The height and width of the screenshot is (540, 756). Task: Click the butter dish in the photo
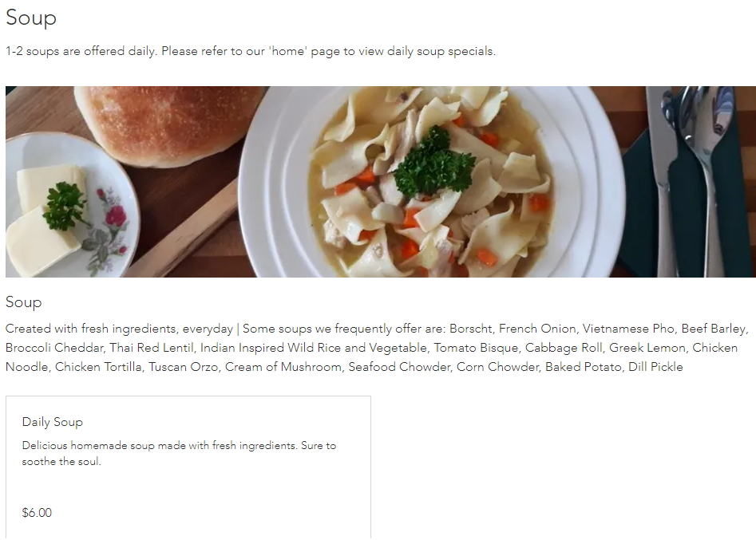pyautogui.click(x=68, y=205)
